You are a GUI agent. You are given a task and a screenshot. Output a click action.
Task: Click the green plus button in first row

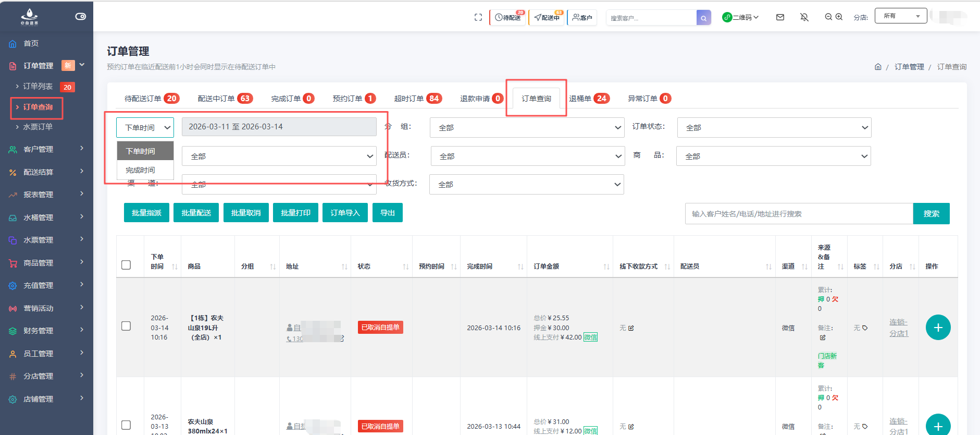[938, 328]
